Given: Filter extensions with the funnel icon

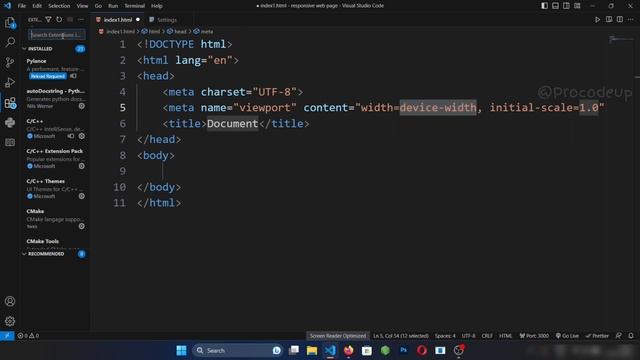Looking at the screenshot, I should click(48, 20).
